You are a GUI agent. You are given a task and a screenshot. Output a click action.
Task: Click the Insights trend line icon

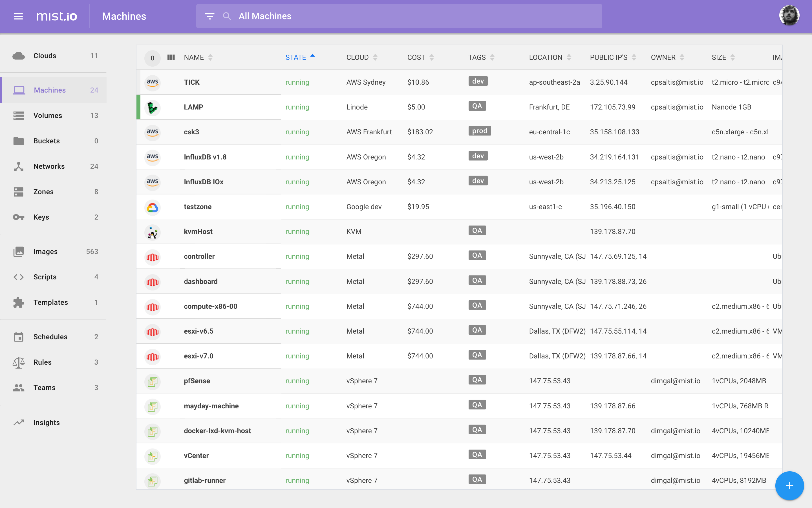pyautogui.click(x=18, y=422)
